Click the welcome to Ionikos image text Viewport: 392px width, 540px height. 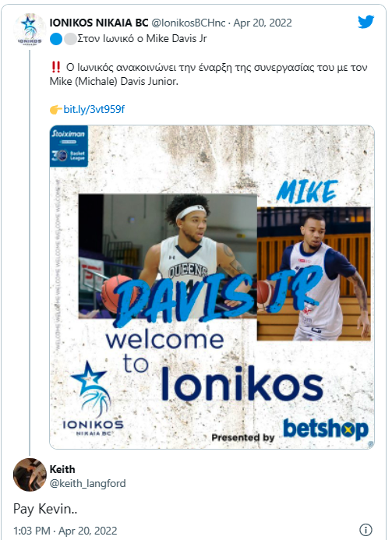tap(214, 367)
